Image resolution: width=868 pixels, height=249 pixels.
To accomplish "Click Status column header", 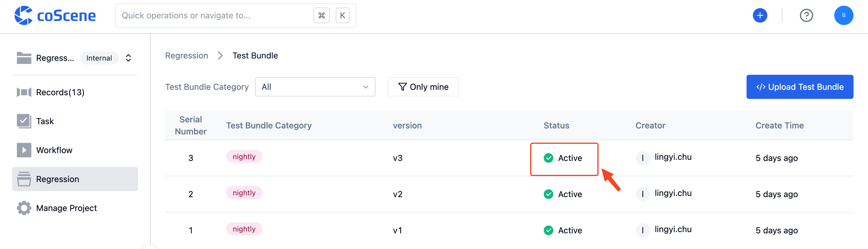I will pos(556,125).
